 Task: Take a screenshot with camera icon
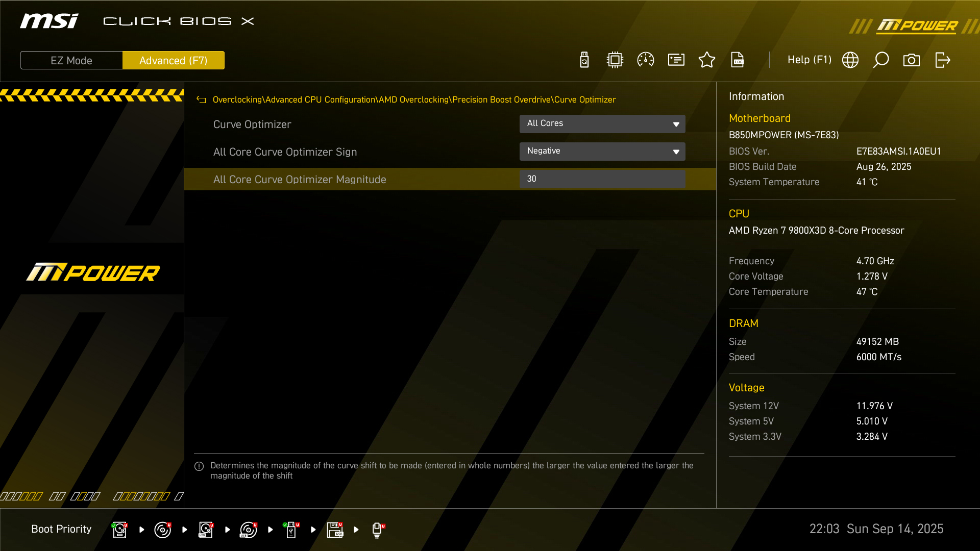pos(912,60)
